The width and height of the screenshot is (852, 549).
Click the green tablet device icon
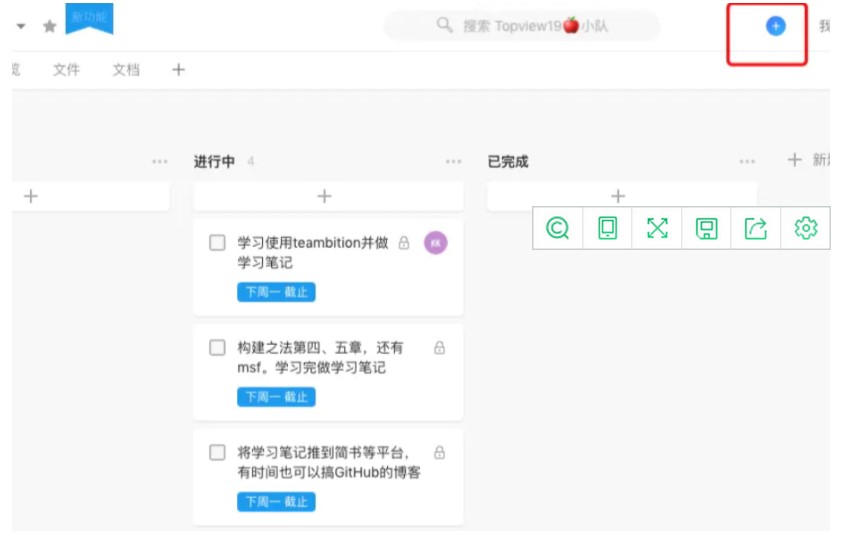[x=607, y=228]
